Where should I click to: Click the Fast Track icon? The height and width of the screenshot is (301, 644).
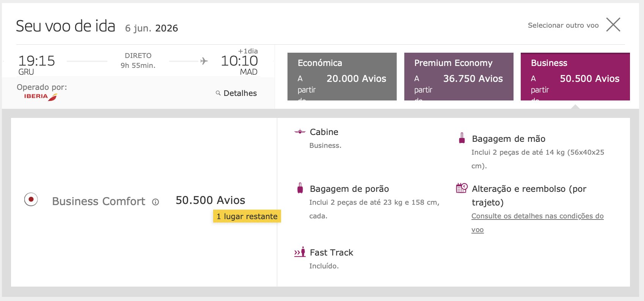(x=300, y=252)
